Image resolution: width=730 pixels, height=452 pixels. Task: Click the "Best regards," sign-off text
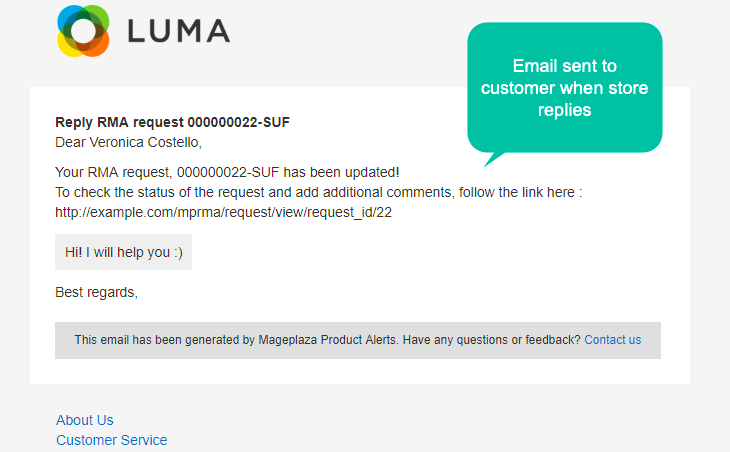tap(96, 292)
